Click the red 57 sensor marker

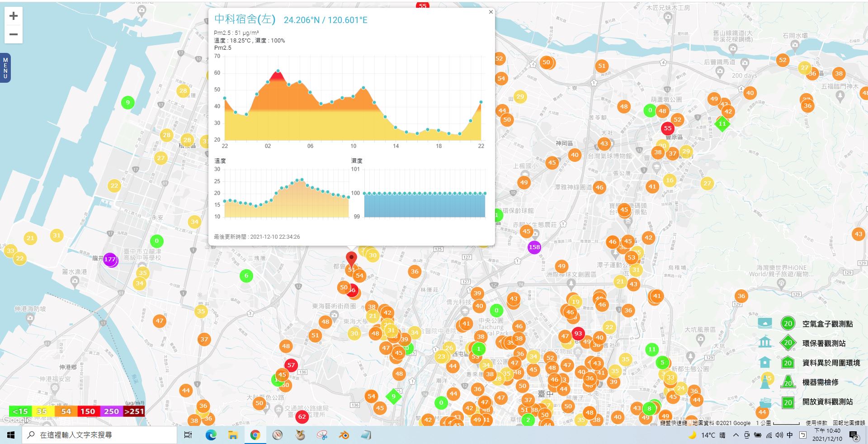pos(291,365)
